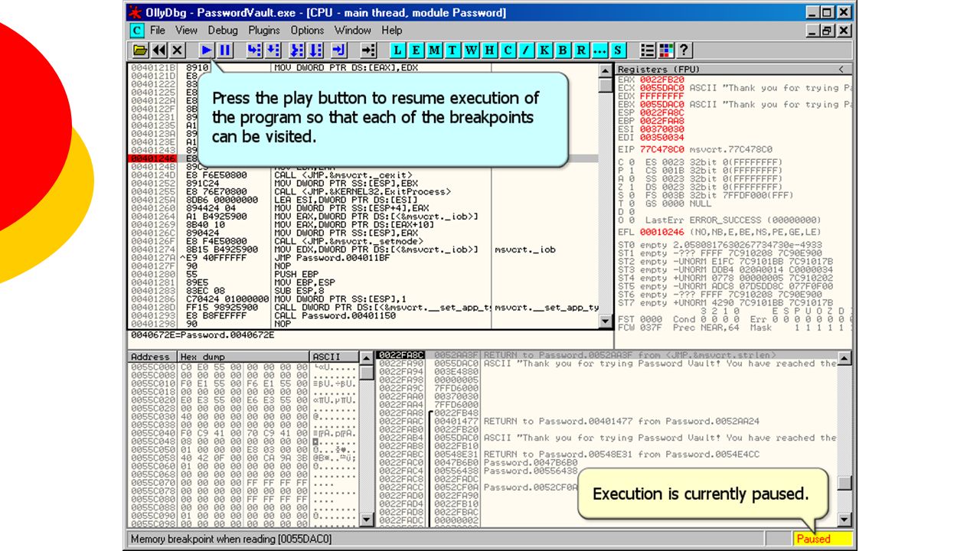Viewport: 980px width, 551px height.
Task: Open the View menu
Action: pos(186,31)
